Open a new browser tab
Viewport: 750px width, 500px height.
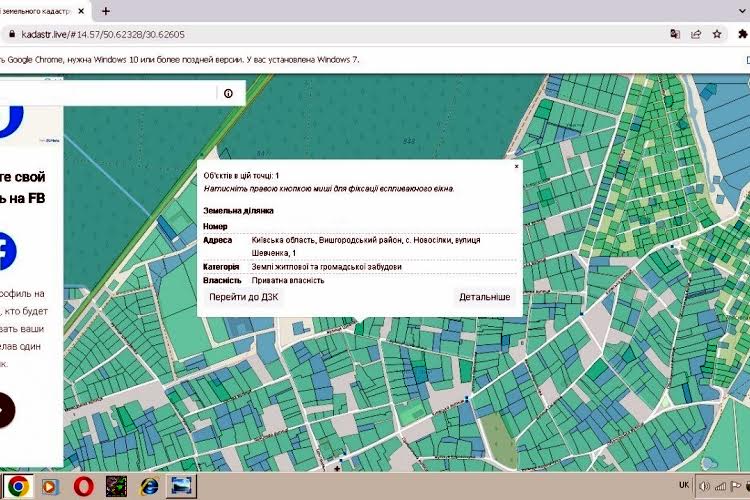[x=106, y=11]
